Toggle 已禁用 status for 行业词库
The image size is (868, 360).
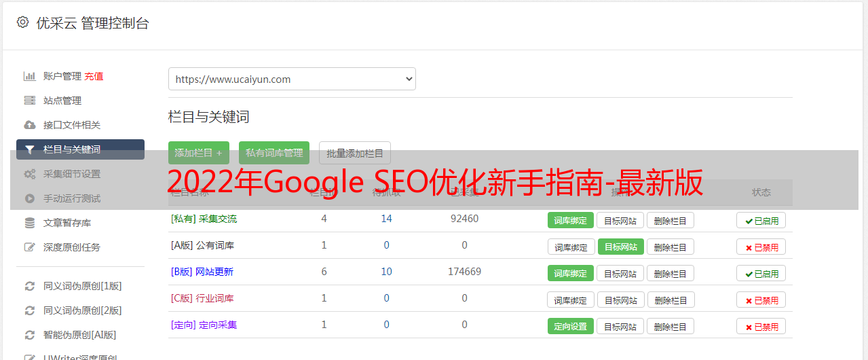tap(761, 300)
